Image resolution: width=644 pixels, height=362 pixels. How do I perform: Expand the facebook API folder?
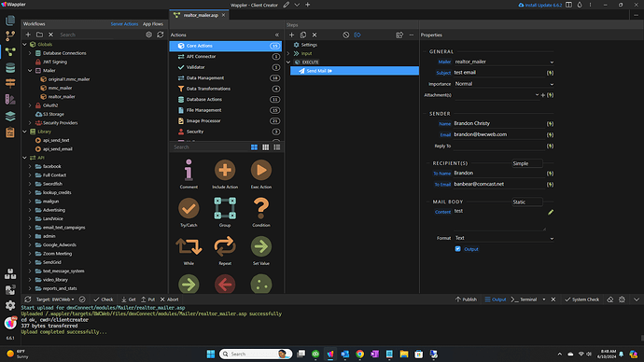pos(30,167)
